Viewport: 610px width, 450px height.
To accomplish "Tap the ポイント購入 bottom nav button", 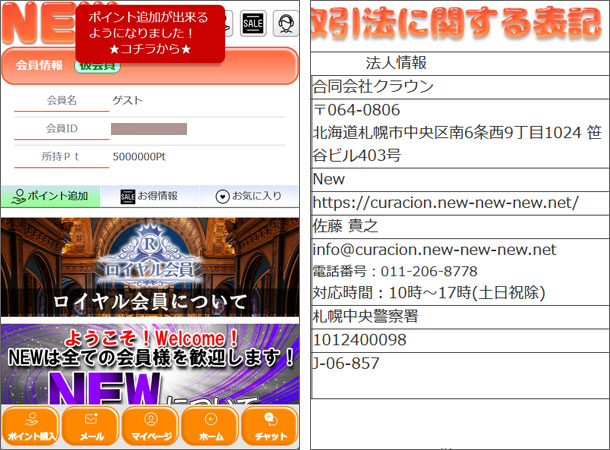I will click(30, 426).
